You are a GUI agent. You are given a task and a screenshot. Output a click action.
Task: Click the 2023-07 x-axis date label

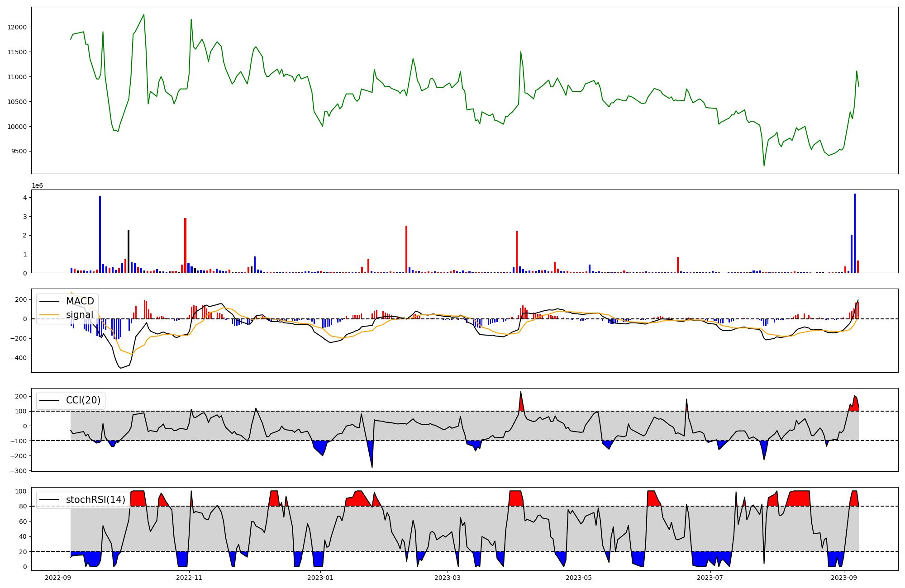pos(710,578)
